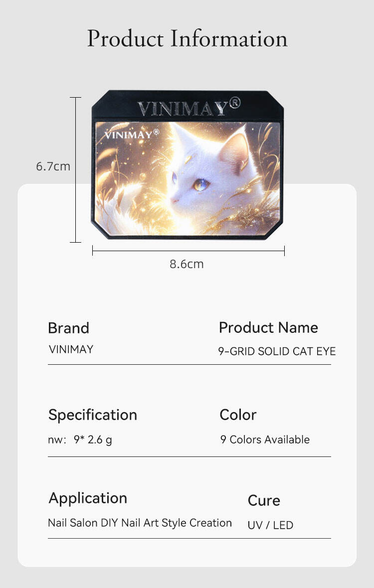This screenshot has height=588, width=374.
Task: Click the horizontal width dimension line
Action: pyautogui.click(x=188, y=251)
